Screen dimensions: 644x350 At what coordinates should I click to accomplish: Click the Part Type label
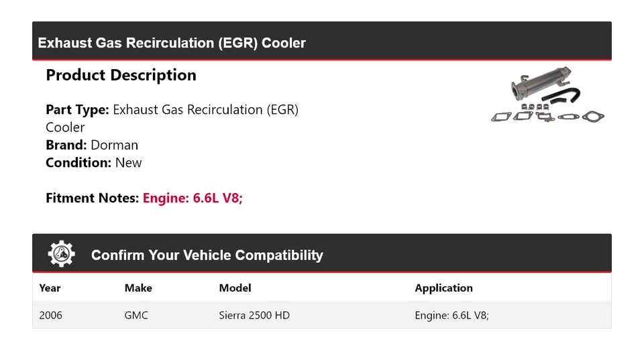pos(77,109)
